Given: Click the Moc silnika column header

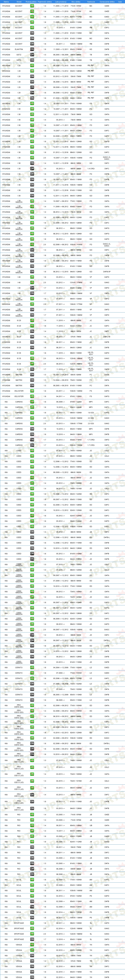Looking at the screenshot, I should click(76, 2).
